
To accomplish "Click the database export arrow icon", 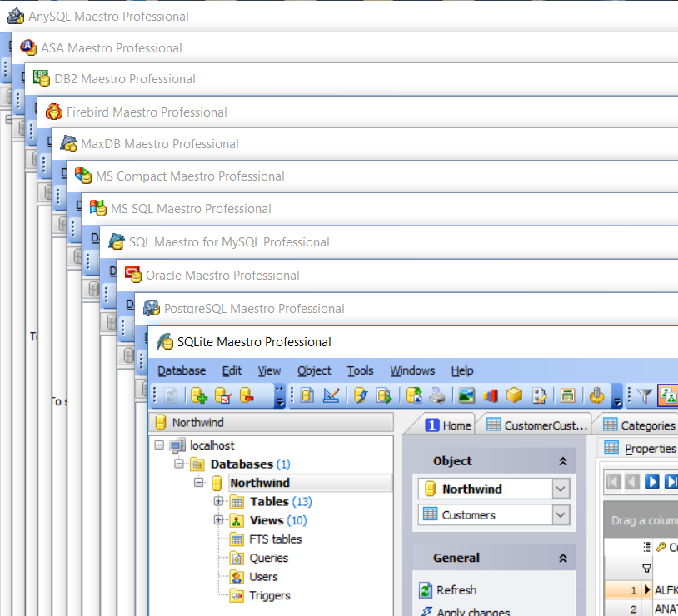I will (x=414, y=395).
